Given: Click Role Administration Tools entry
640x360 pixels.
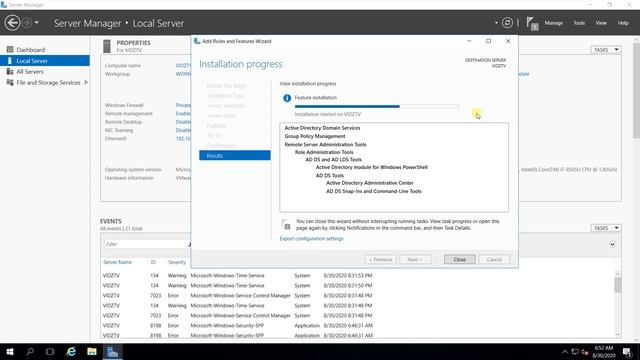Looking at the screenshot, I should point(324,152).
